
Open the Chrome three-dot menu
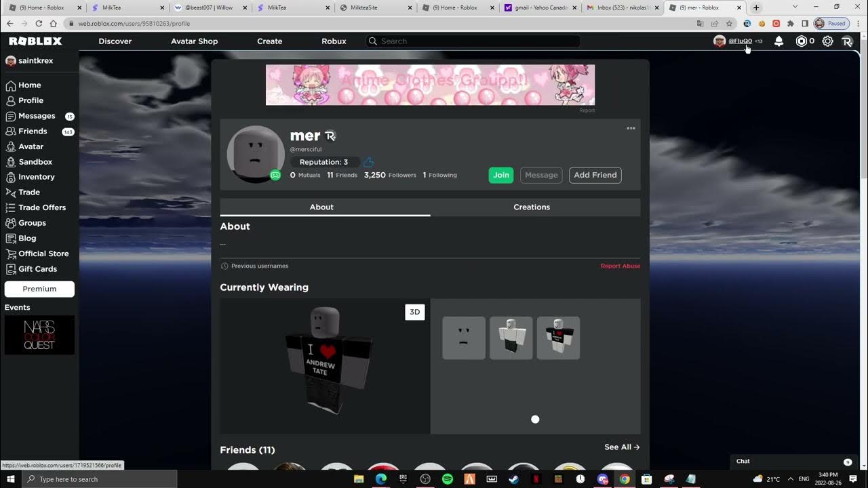pyautogui.click(x=857, y=24)
